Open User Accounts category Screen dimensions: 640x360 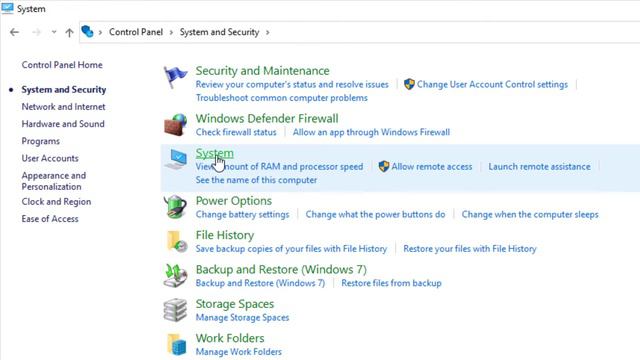[50, 158]
